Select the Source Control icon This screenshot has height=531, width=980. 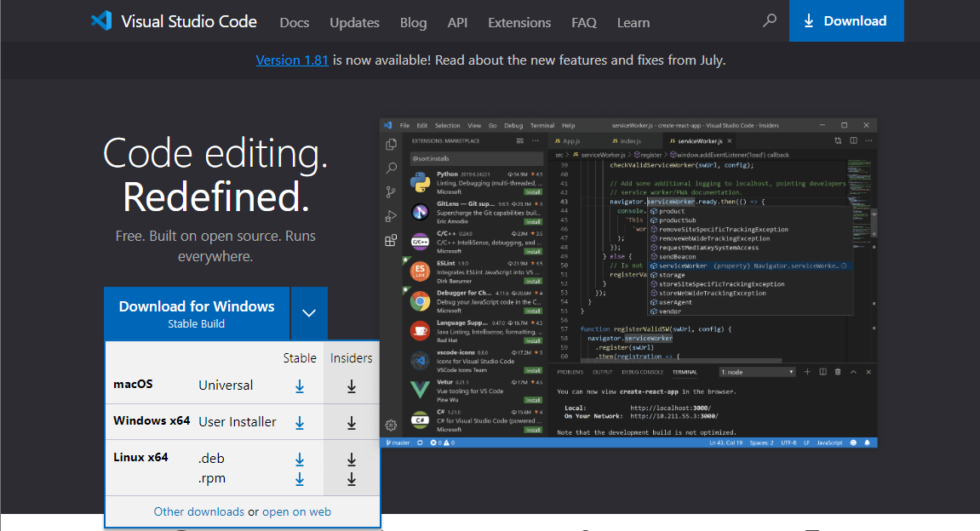(x=391, y=191)
